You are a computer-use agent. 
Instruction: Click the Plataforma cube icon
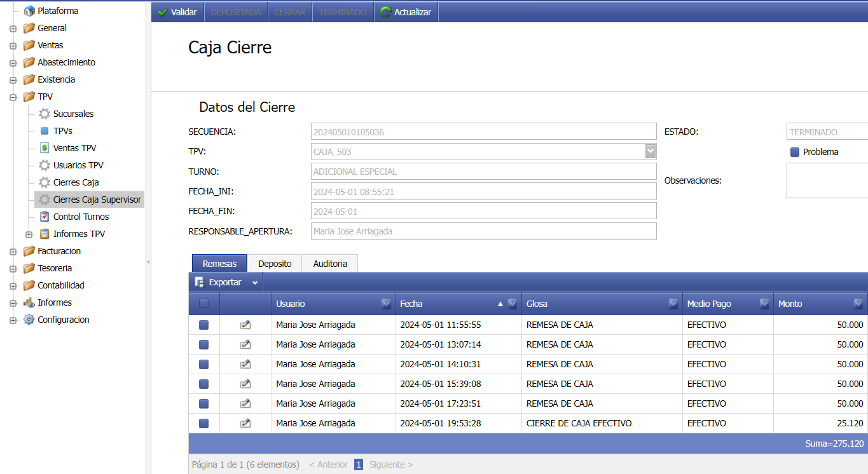coord(29,11)
